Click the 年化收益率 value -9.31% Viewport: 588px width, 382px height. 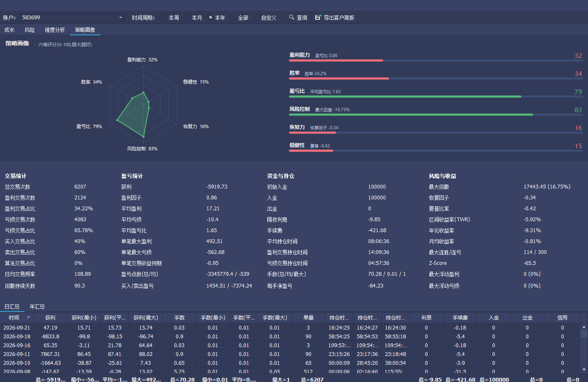[532, 230]
